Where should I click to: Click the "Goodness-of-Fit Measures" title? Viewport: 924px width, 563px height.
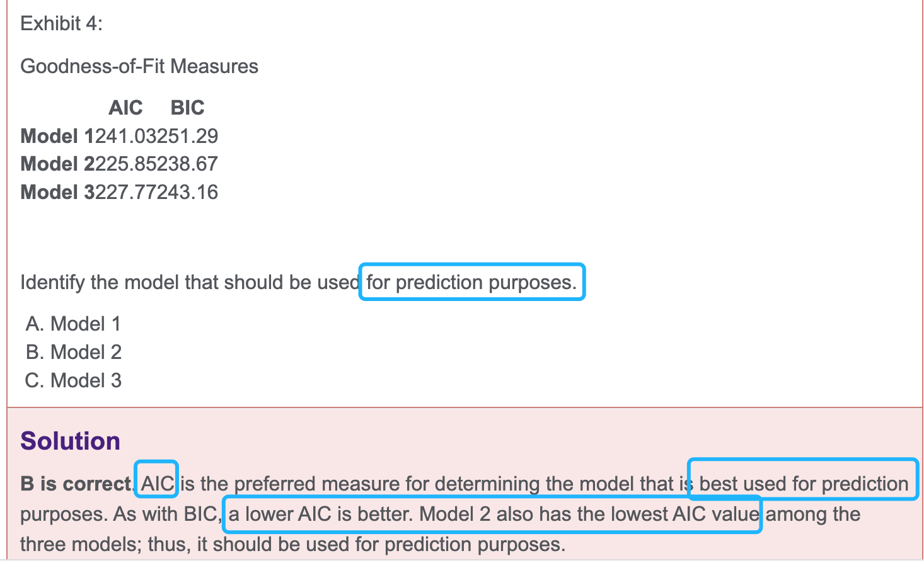point(139,66)
